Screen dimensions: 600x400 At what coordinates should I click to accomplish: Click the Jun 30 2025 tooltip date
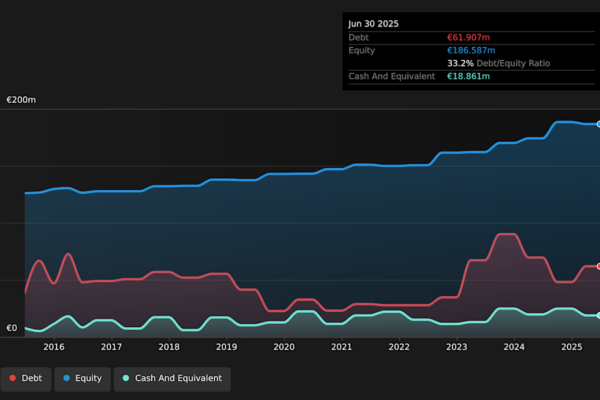(x=373, y=24)
